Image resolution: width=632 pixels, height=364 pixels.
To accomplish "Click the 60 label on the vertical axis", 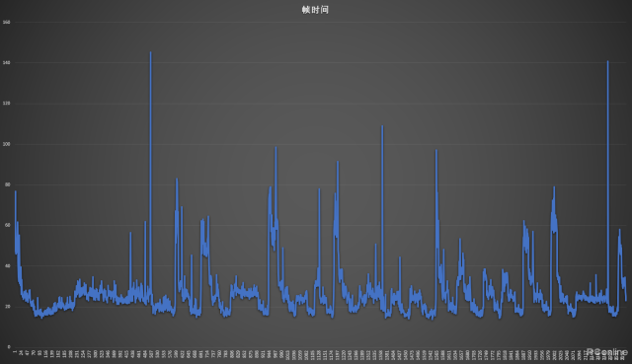I will tap(7, 226).
